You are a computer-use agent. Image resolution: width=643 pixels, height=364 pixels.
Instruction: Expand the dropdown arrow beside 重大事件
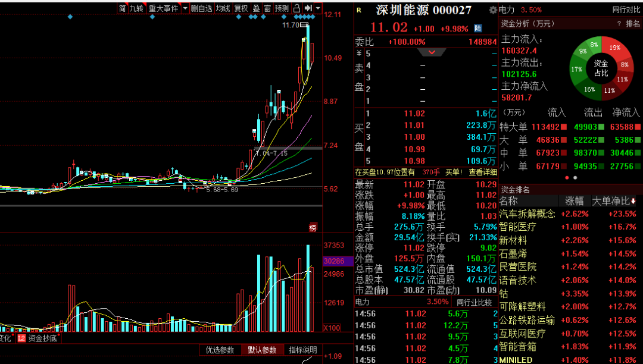tap(185, 8)
